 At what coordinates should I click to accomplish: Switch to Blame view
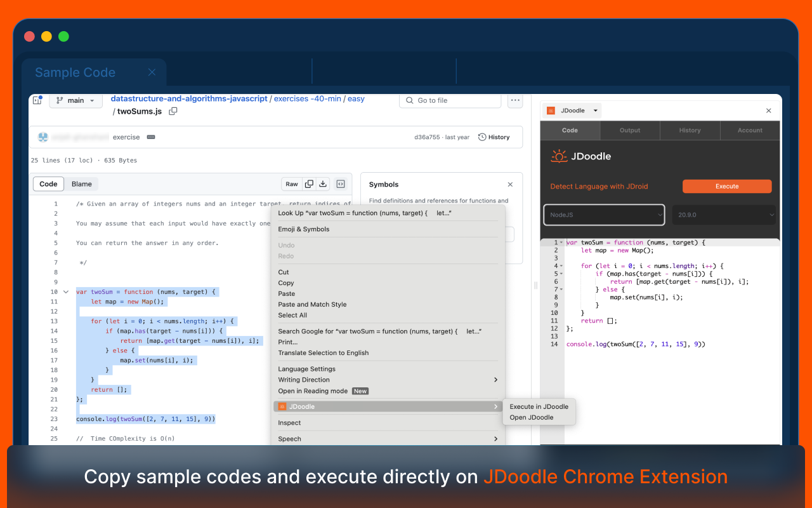[x=81, y=184]
